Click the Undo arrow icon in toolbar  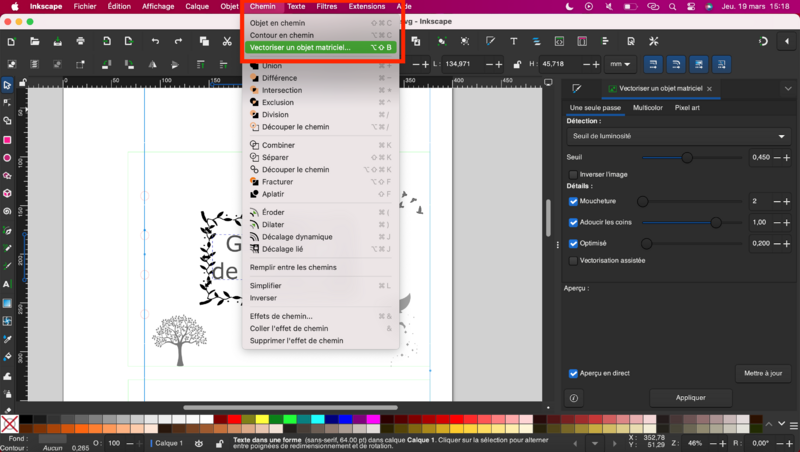click(155, 41)
